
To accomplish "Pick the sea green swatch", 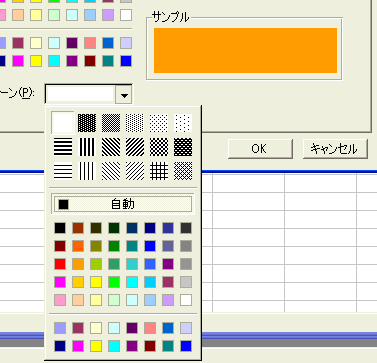I will click(x=114, y=264).
